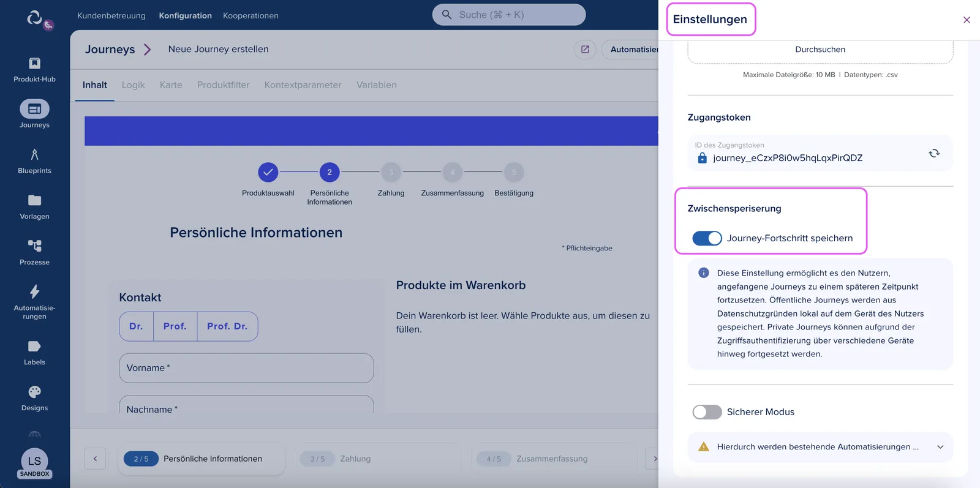The image size is (980, 488).
Task: Click the app logo at top left
Action: pos(35,18)
